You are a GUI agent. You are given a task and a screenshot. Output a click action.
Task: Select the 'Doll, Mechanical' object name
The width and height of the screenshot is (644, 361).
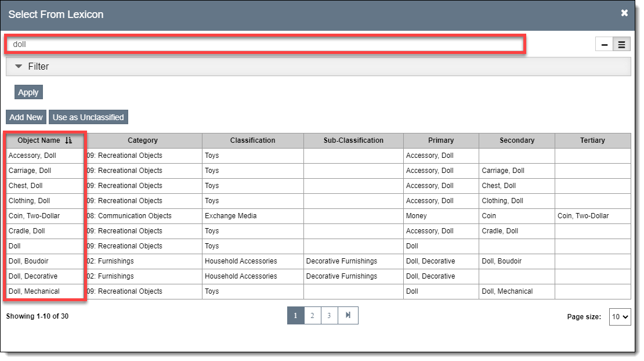coord(34,291)
